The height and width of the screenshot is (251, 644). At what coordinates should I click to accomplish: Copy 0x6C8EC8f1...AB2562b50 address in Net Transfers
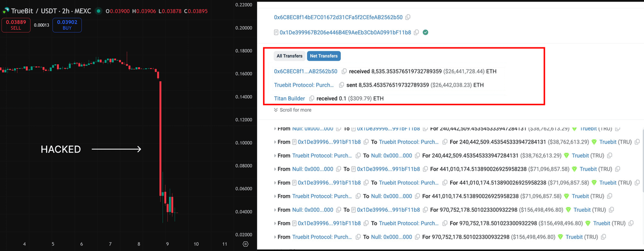pos(344,71)
